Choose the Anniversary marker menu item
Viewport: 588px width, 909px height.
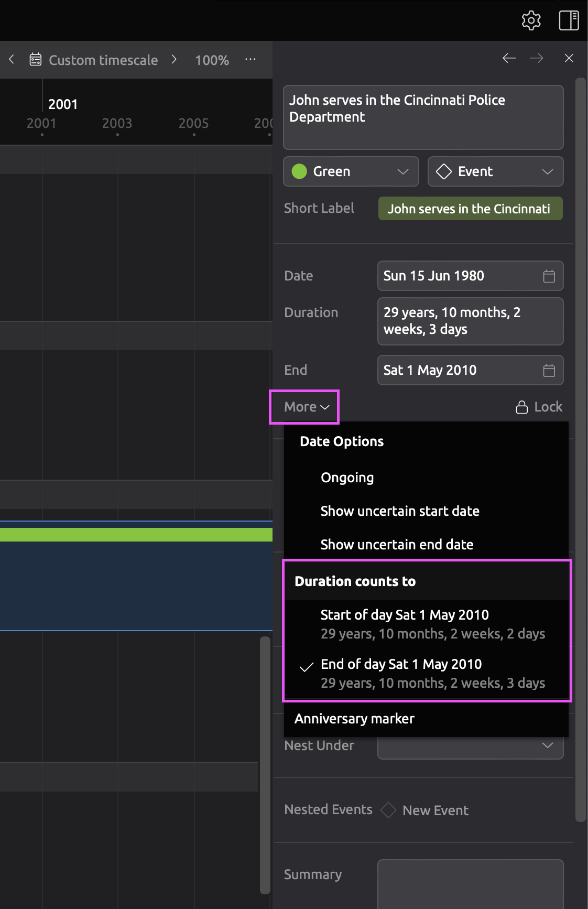pyautogui.click(x=354, y=719)
